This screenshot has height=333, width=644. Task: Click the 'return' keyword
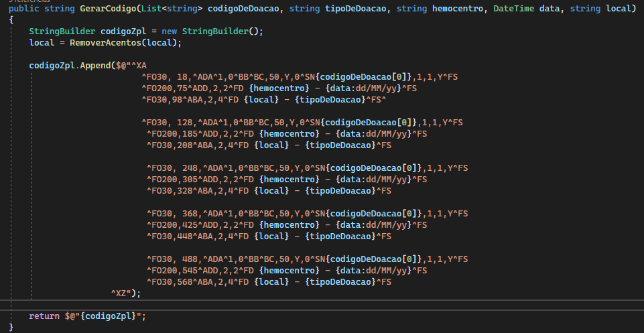click(44, 316)
